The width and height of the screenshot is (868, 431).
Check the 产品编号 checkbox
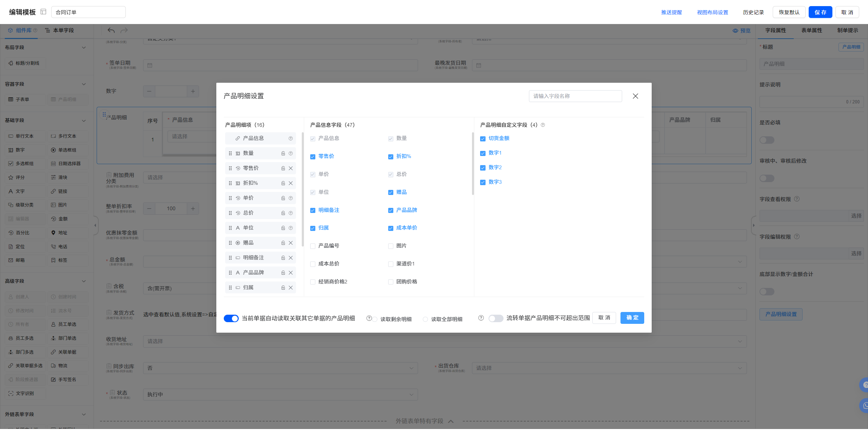313,246
